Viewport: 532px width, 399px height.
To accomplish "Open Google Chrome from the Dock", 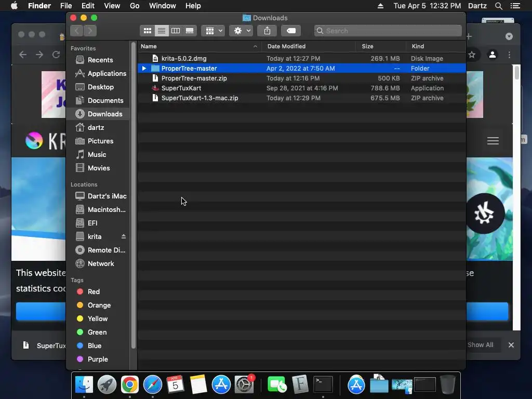I will pyautogui.click(x=130, y=385).
